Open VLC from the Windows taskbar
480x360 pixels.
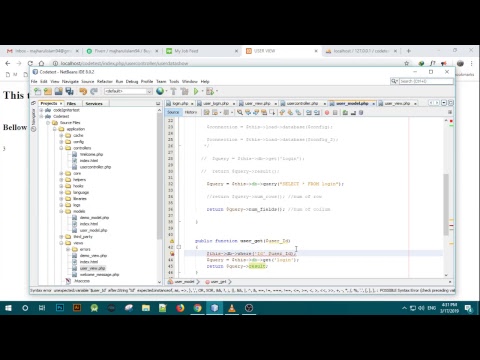[232, 308]
